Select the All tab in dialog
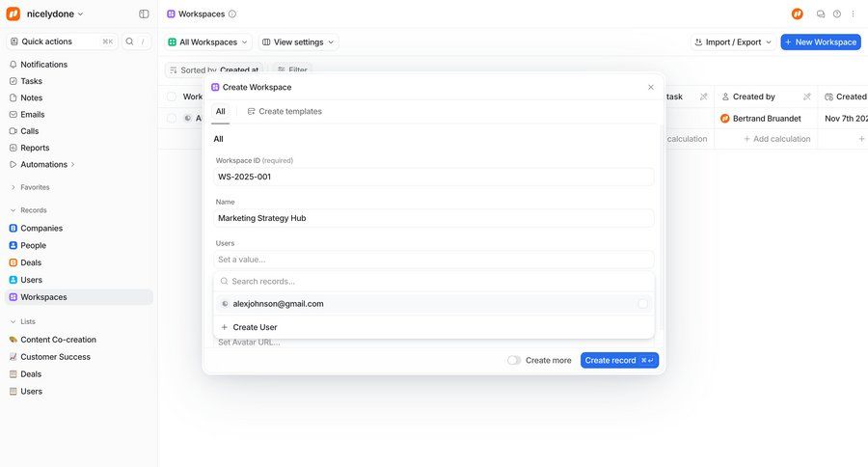 click(x=220, y=111)
